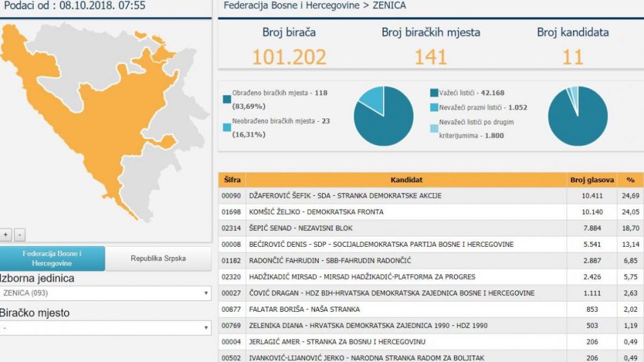Click the processed polling stations pie chart
This screenshot has width=644, height=362.
tap(383, 117)
